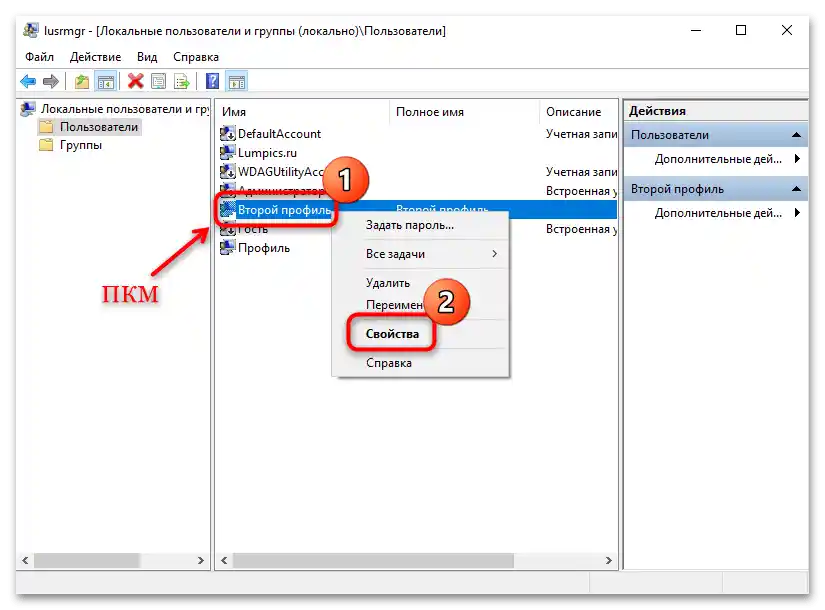Toggle the Show/Hide Console Tree toolbar icon
The height and width of the screenshot is (610, 825).
(x=106, y=82)
